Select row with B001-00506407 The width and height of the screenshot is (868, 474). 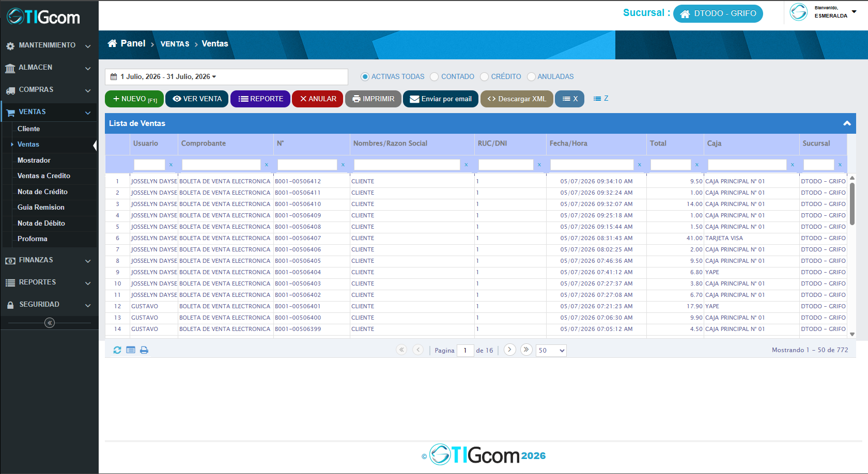(x=475, y=238)
